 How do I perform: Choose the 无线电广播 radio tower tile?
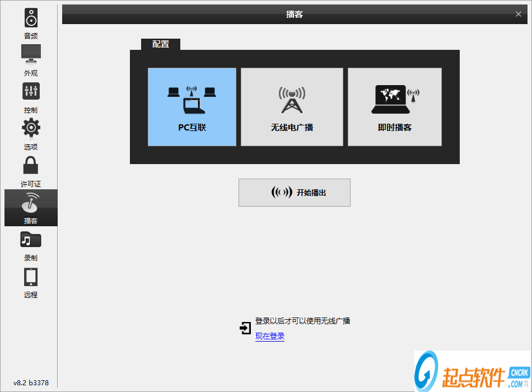tap(292, 107)
